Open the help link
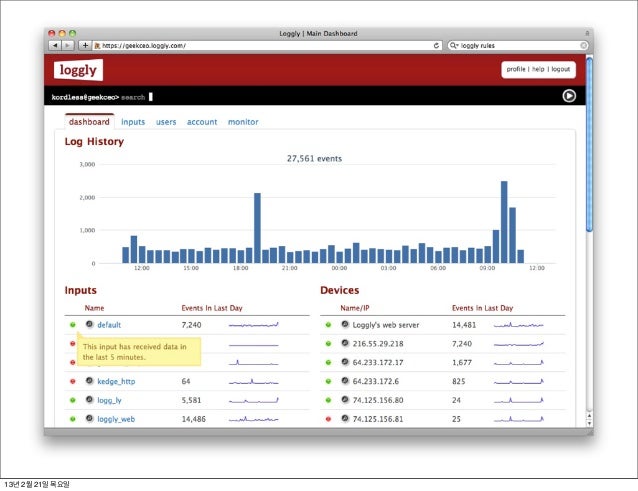Viewport: 638px width, 491px height. (538, 69)
